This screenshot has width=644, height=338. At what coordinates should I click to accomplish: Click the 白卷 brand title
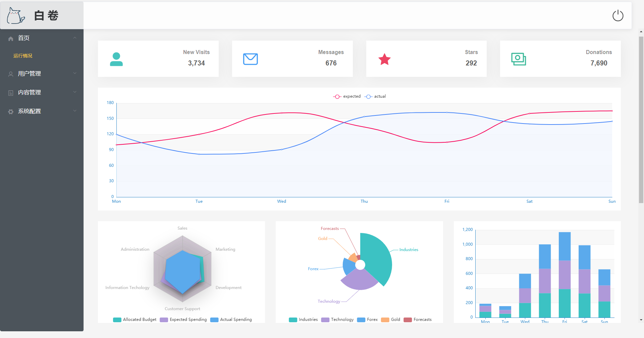pyautogui.click(x=46, y=15)
